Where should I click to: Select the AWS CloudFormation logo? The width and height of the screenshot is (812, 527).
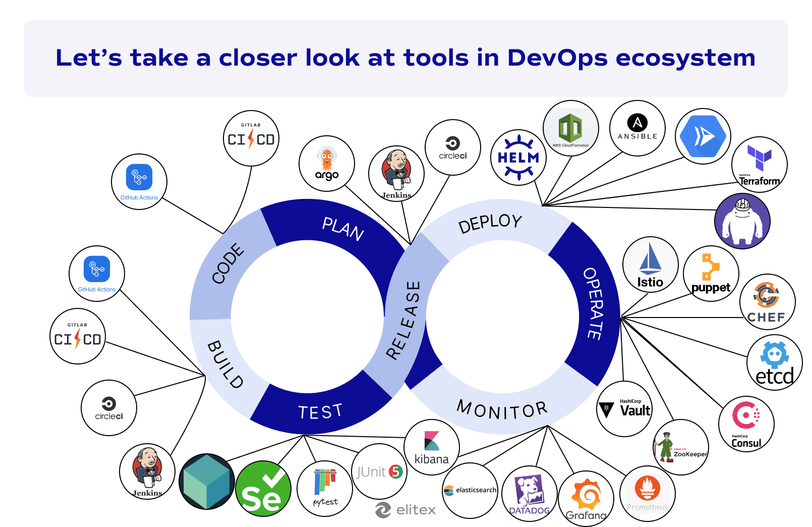pyautogui.click(x=571, y=128)
